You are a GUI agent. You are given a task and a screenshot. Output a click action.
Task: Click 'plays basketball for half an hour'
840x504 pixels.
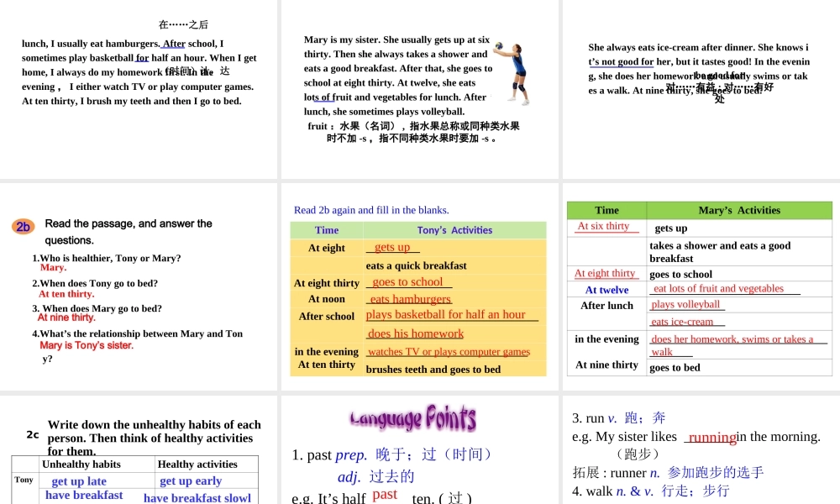(x=446, y=314)
